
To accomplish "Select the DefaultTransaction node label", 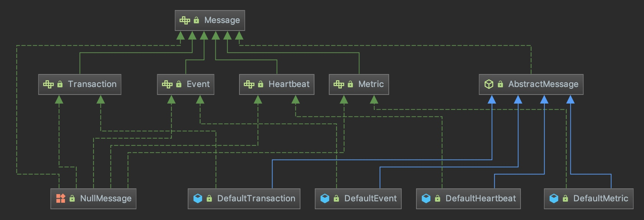I will coord(256,198).
